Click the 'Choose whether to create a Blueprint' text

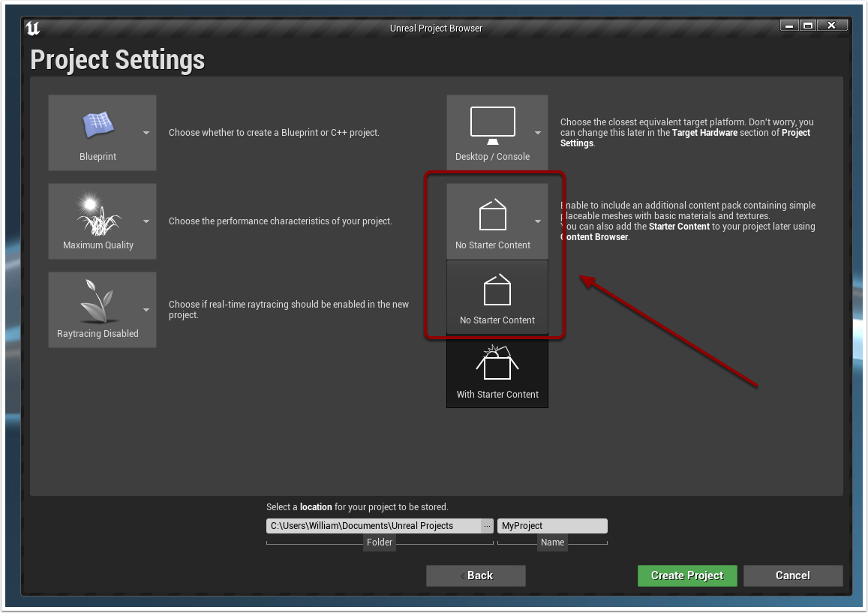point(274,133)
